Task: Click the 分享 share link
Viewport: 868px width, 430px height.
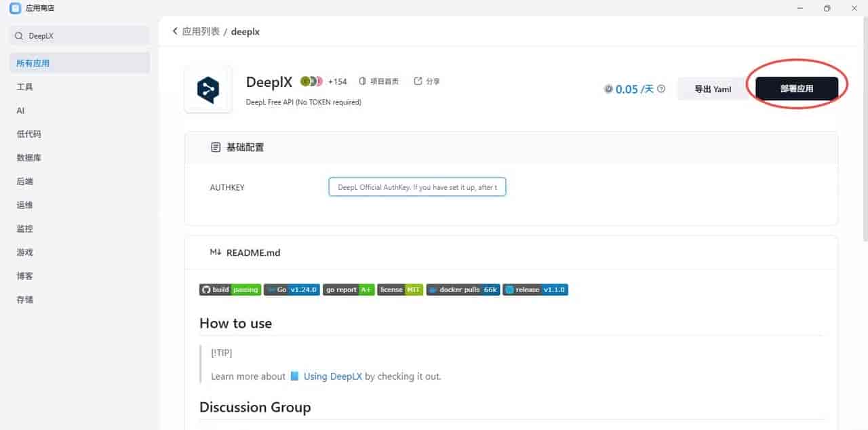Action: [433, 81]
